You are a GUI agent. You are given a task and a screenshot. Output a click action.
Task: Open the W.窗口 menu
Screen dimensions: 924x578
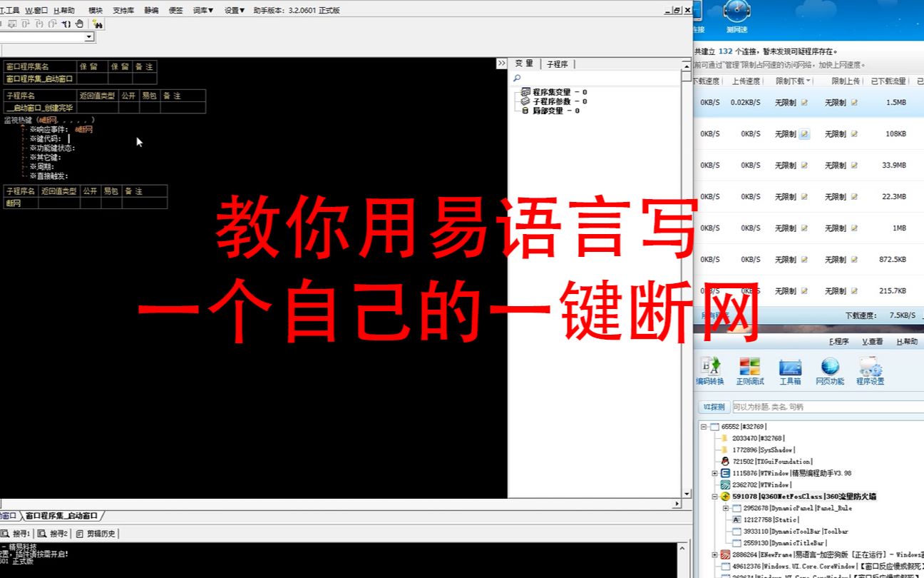(36, 11)
